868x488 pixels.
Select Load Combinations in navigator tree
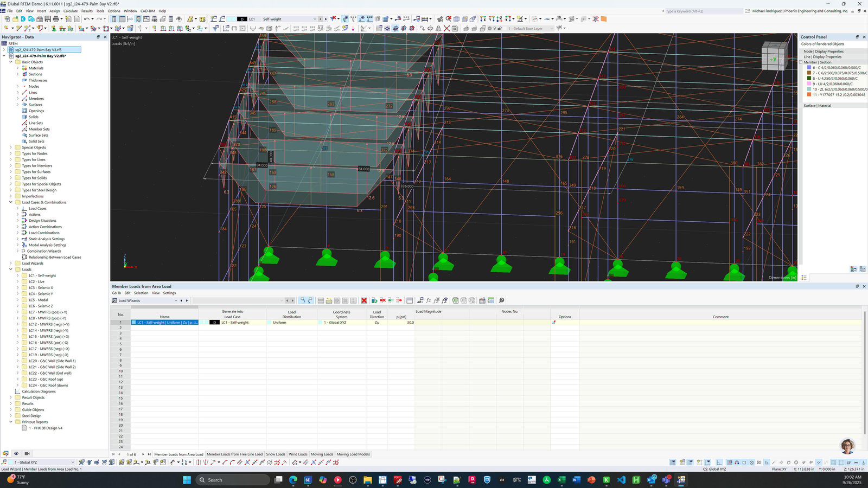(x=44, y=233)
